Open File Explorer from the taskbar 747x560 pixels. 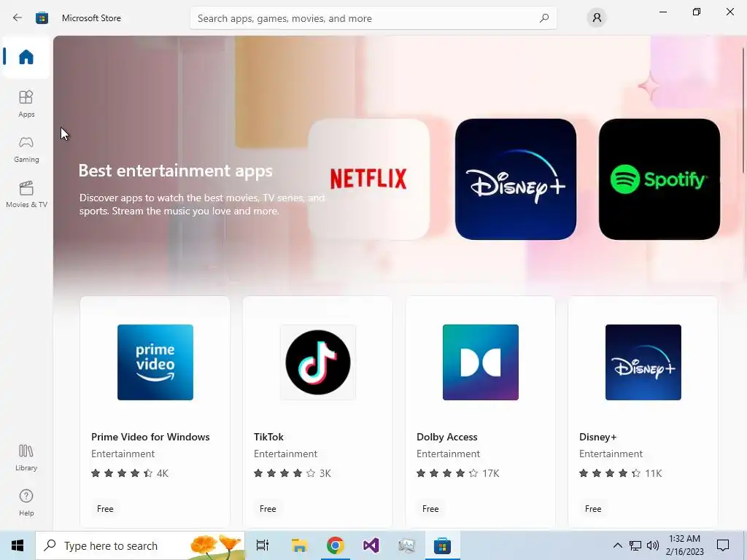(299, 545)
